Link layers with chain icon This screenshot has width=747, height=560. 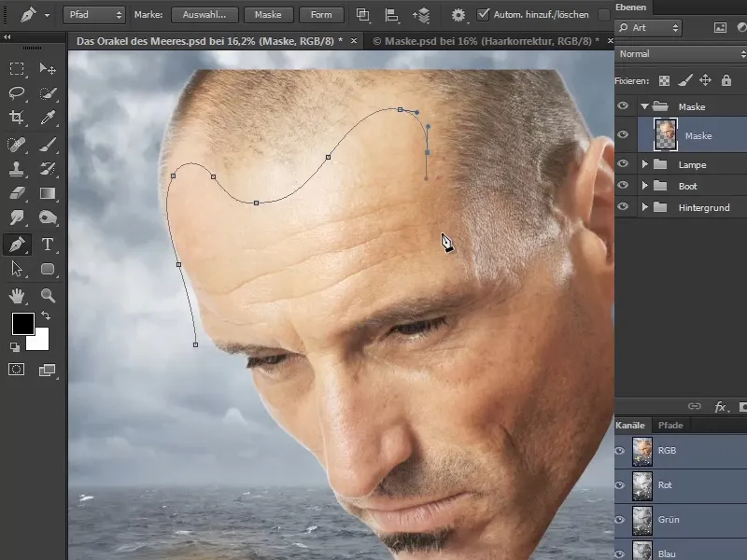tap(695, 406)
